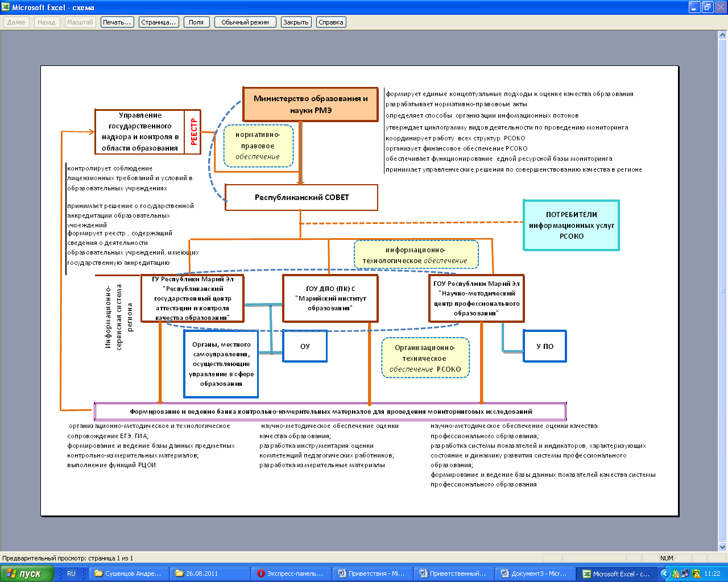Screen dimensions: 728x582
Task: Switch to Приветствия Word document in taskbar
Action: 372,573
